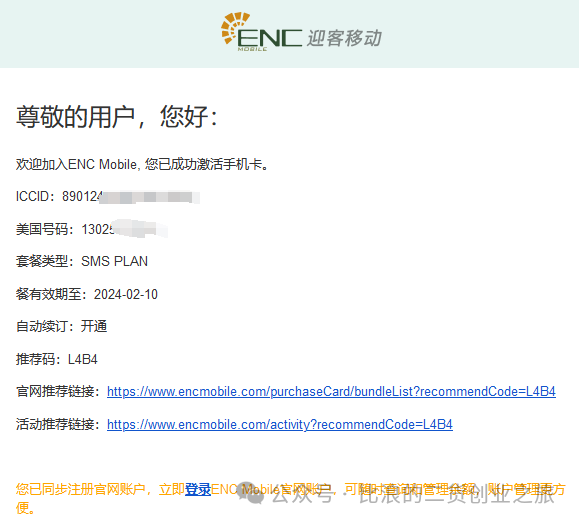This screenshot has height=524, width=579.
Task: Open the purchaseCard bundleList referral link
Action: 331,391
